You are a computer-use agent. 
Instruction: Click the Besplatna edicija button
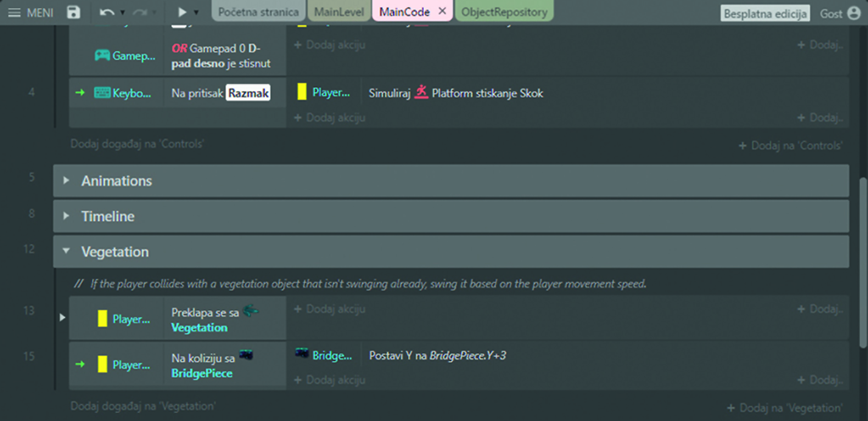coord(765,14)
